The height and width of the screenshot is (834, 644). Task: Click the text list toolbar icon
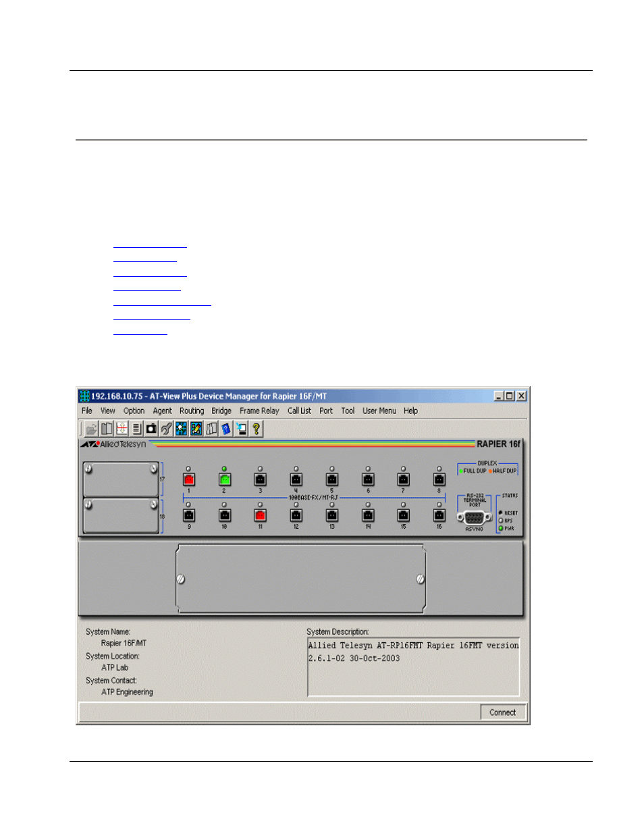pyautogui.click(x=136, y=429)
